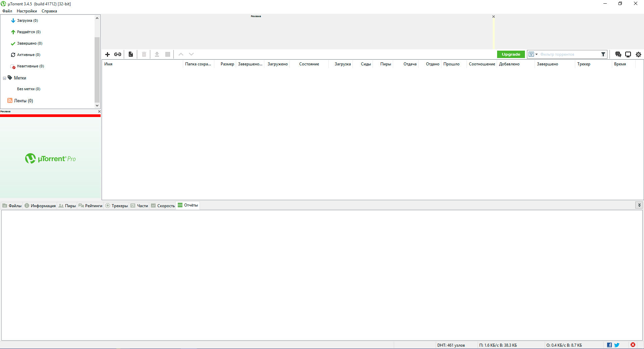The height and width of the screenshot is (349, 644).
Task: Close the left sidebar advertisement panel
Action: 99,111
